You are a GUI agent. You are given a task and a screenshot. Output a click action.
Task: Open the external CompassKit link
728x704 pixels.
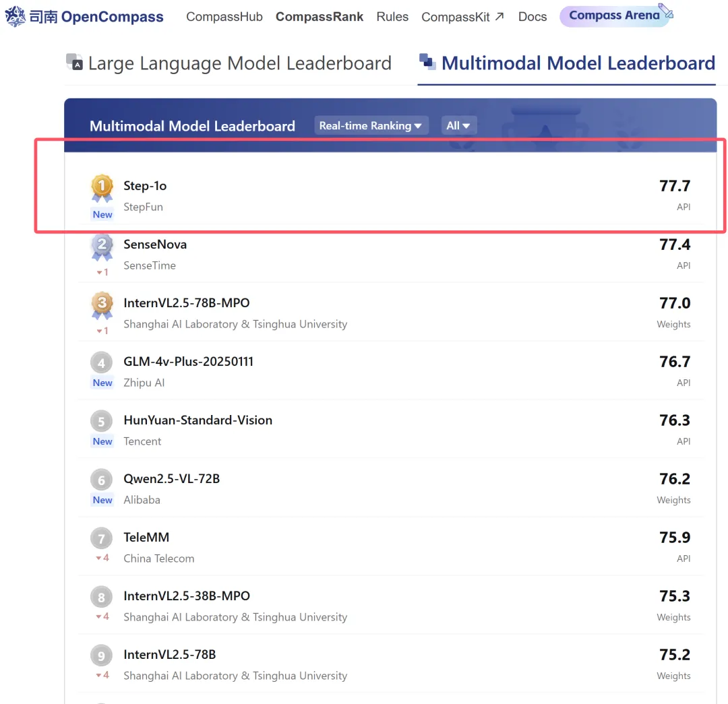[x=462, y=17]
